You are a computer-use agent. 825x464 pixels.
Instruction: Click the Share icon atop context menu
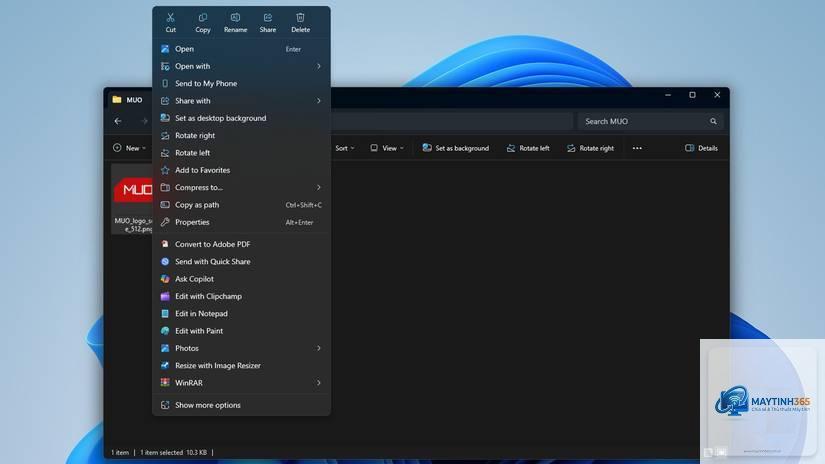268,18
